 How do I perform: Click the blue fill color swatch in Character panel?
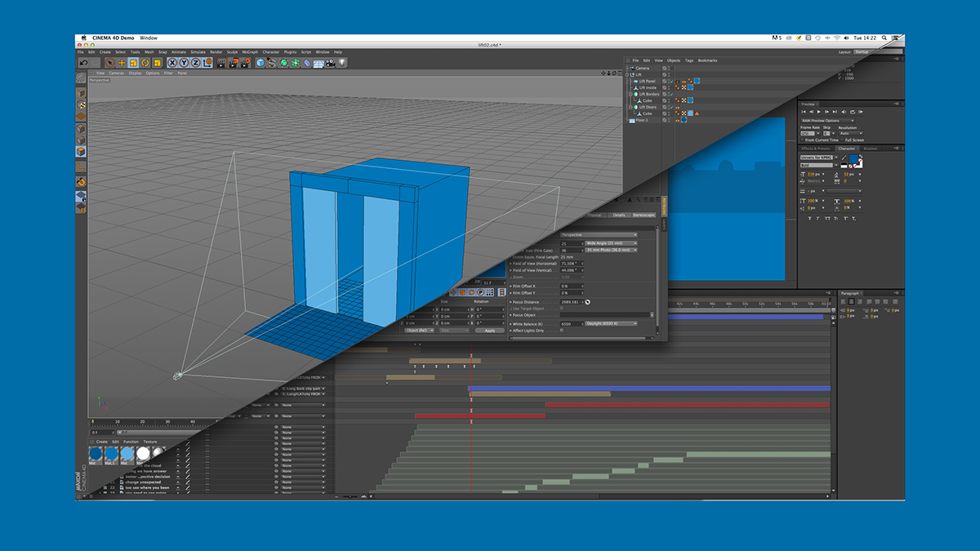[853, 159]
